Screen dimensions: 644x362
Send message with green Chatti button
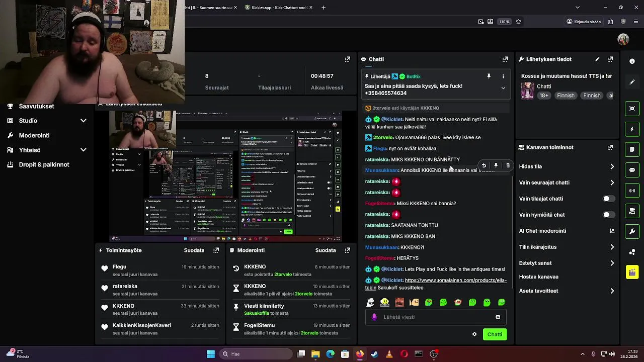click(495, 334)
